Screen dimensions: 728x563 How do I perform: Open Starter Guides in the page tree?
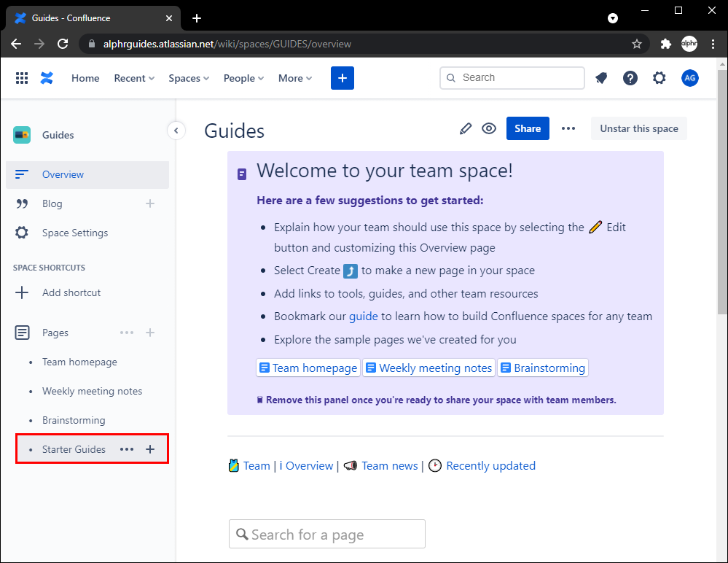pos(74,449)
